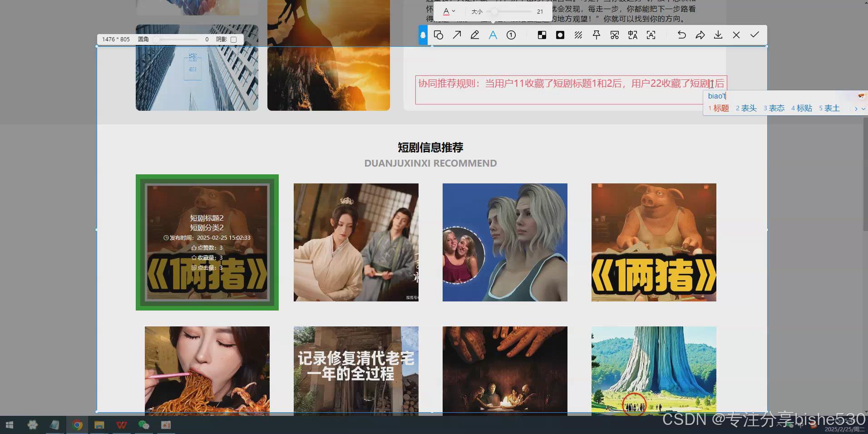The height and width of the screenshot is (434, 868).
Task: Select the text annotation tool (A)
Action: pyautogui.click(x=493, y=35)
